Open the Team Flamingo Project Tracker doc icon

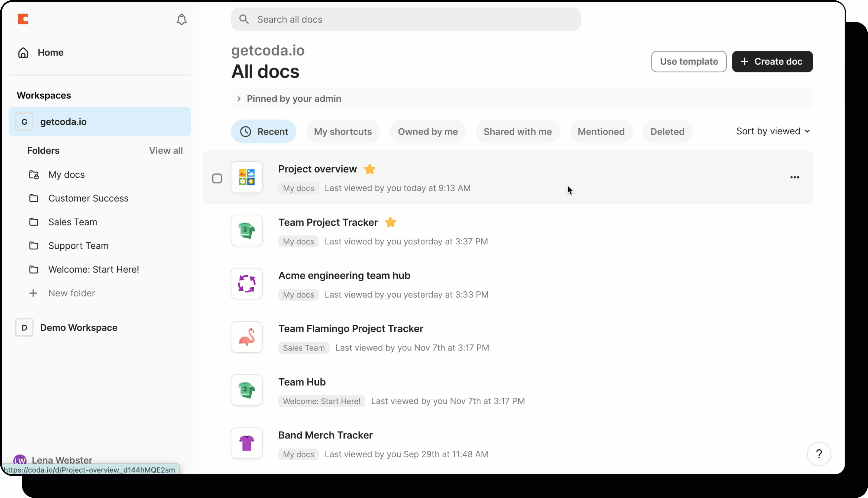tap(247, 337)
